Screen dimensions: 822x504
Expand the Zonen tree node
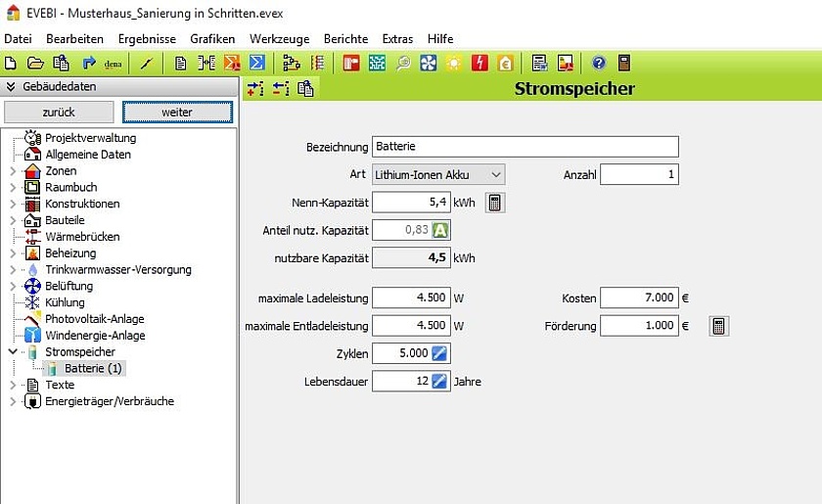(x=13, y=171)
